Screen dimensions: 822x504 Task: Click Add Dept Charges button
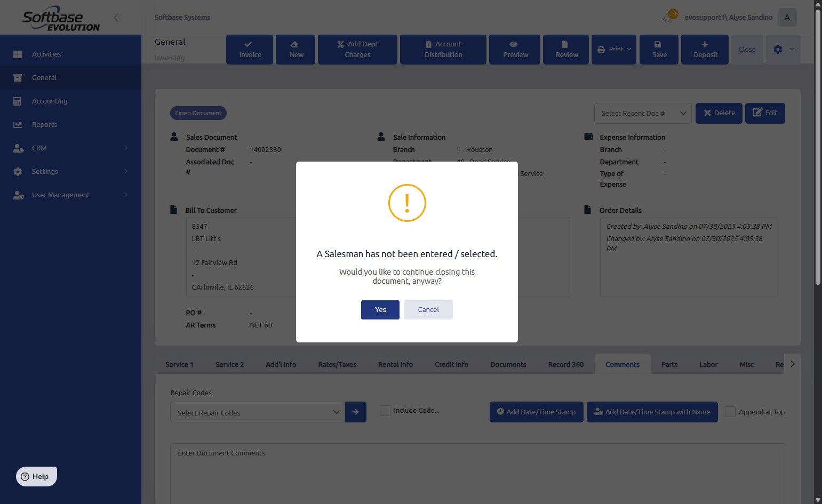357,50
